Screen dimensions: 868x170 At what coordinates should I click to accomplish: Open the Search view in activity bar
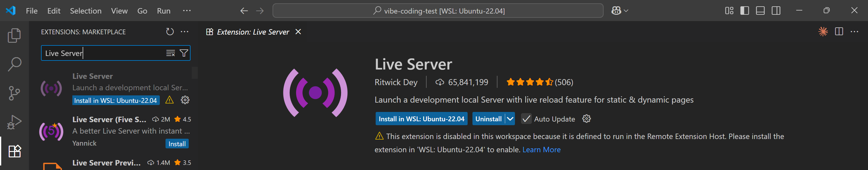[14, 64]
